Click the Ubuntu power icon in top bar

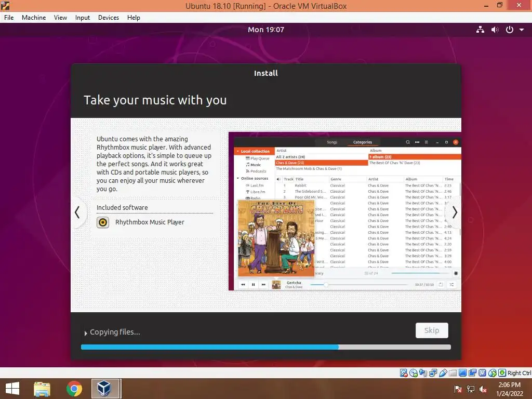pos(509,30)
